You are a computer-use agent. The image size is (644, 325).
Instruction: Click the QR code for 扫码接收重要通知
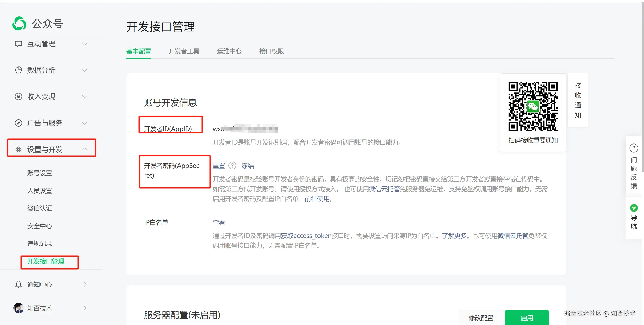coord(533,106)
